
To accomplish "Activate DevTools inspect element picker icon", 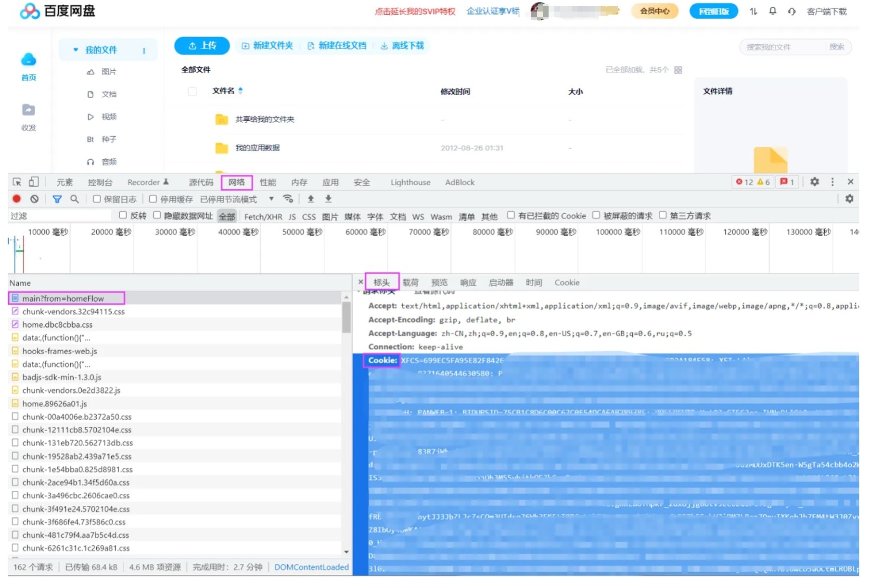I will coord(17,182).
